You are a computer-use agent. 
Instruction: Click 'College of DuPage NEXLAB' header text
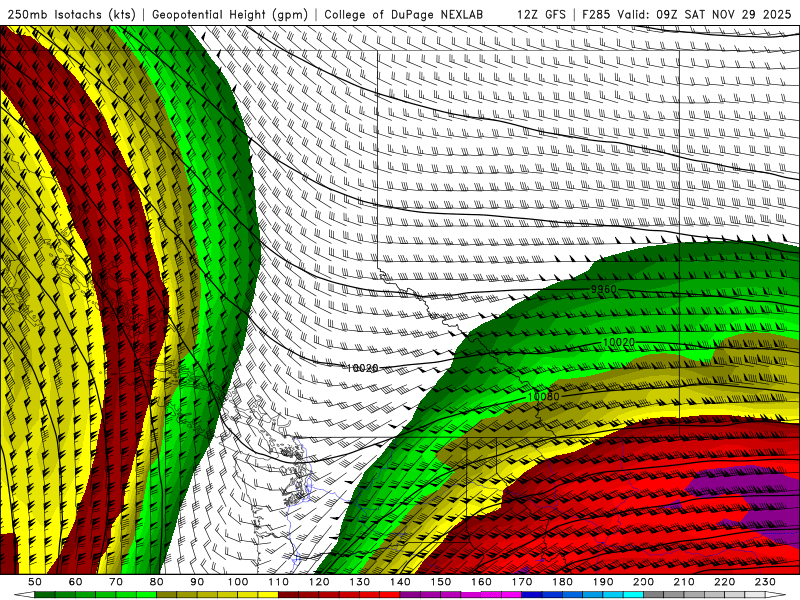(x=403, y=14)
